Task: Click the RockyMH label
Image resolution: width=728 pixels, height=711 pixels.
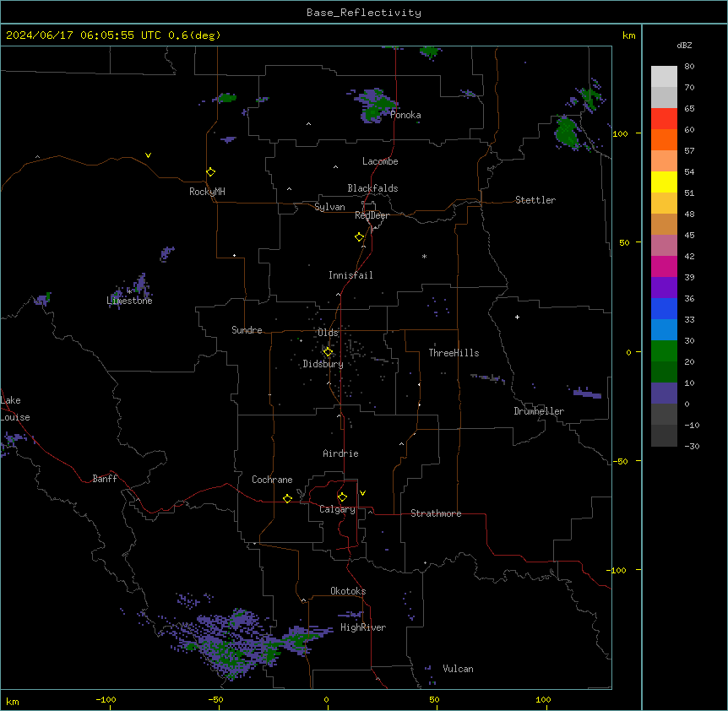Action: [x=207, y=192]
